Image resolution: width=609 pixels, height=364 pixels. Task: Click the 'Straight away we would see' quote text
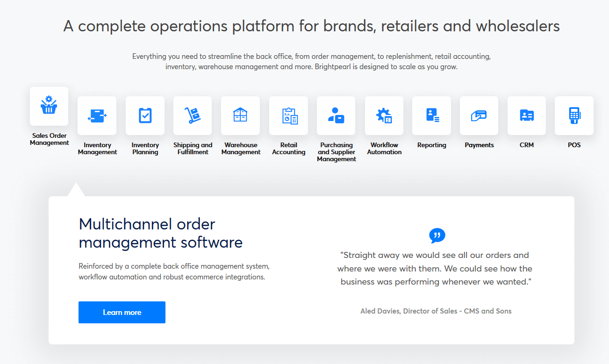[x=435, y=268]
